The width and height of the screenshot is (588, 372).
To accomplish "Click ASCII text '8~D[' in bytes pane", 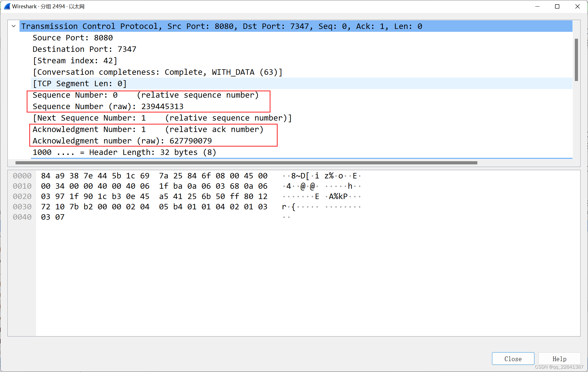I will coord(300,176).
